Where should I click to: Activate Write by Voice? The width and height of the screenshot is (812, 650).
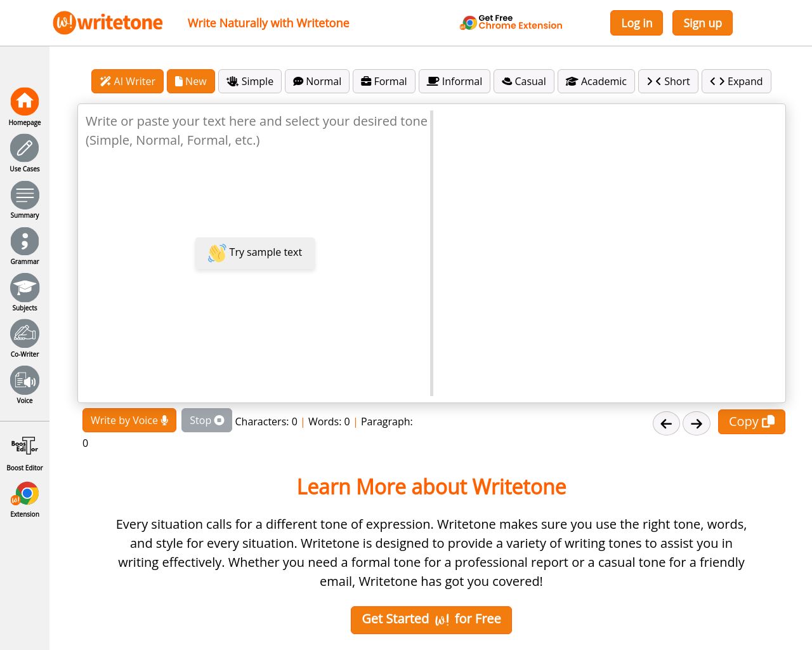click(x=129, y=420)
